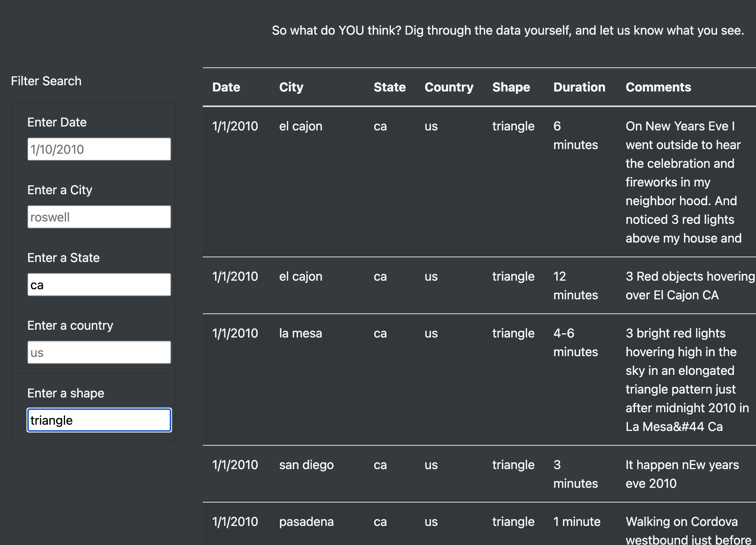Focus the Enter a City input box
Screen dimensions: 756x545
(x=99, y=217)
